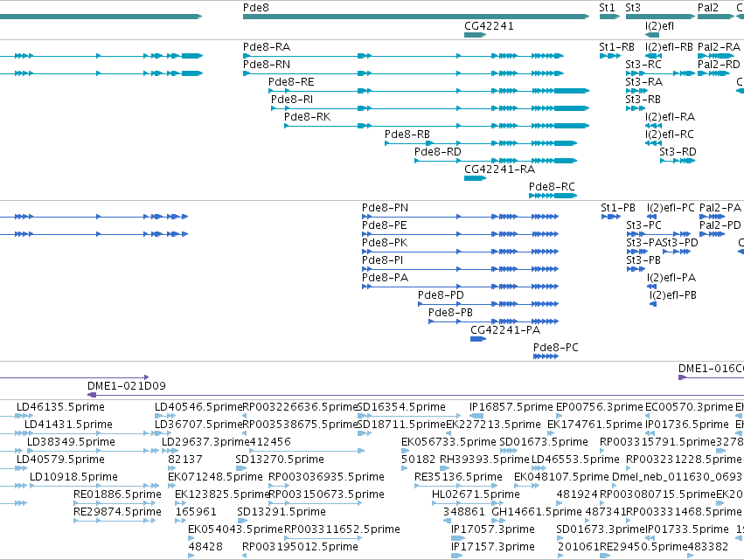744x560 pixels.
Task: Select the St1-PB protein label
Action: [618, 208]
